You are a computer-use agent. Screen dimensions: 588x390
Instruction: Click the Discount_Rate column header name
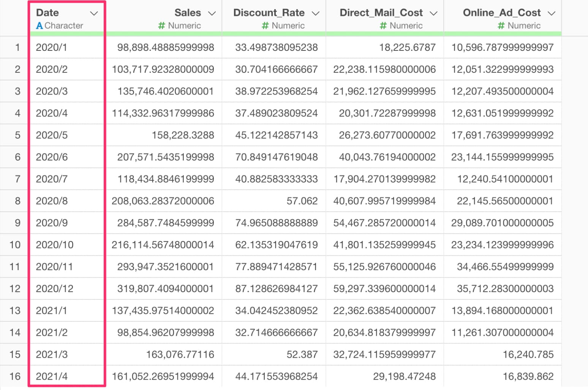coord(269,13)
